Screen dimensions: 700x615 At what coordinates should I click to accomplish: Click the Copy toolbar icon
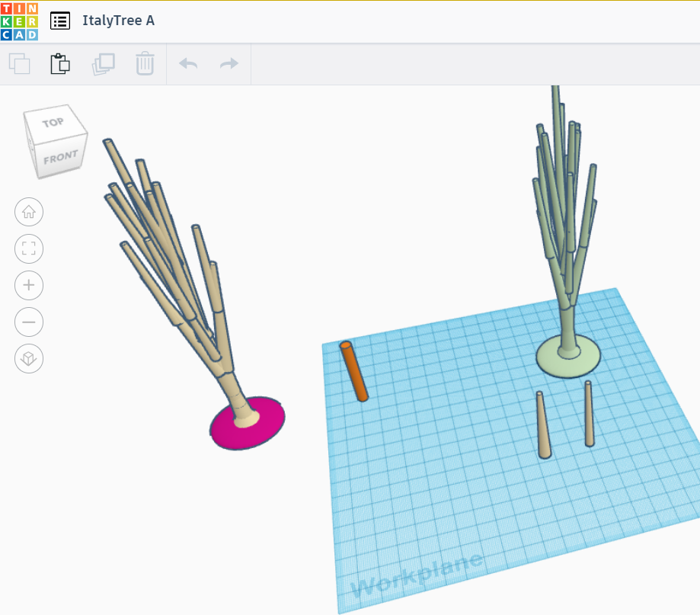coord(19,64)
